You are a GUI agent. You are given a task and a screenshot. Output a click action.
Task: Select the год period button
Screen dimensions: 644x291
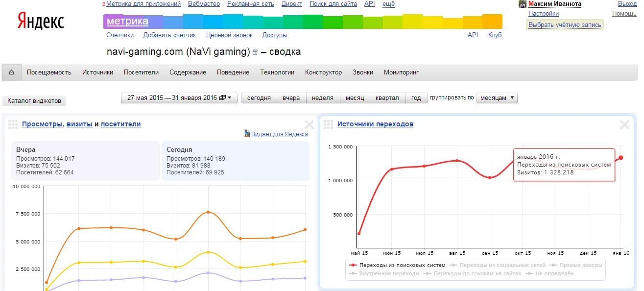coord(416,98)
